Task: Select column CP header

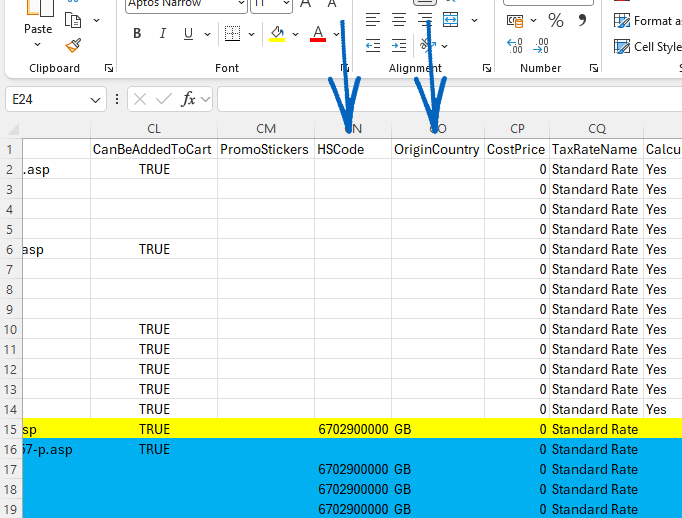Action: pyautogui.click(x=517, y=129)
